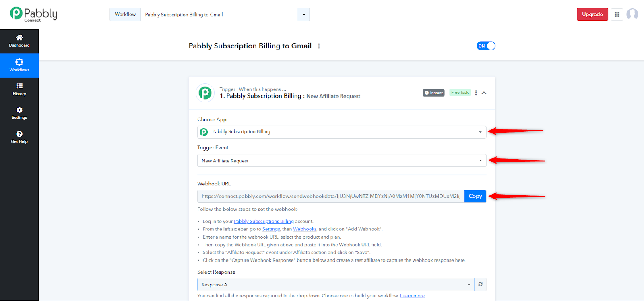Refresh the Select Response list
This screenshot has height=301, width=644.
[x=480, y=284]
